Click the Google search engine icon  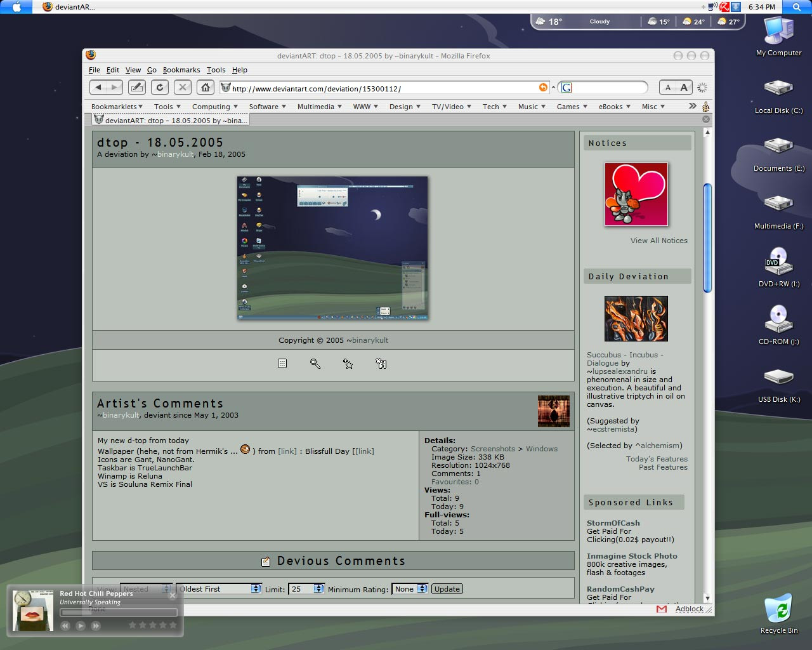[566, 88]
